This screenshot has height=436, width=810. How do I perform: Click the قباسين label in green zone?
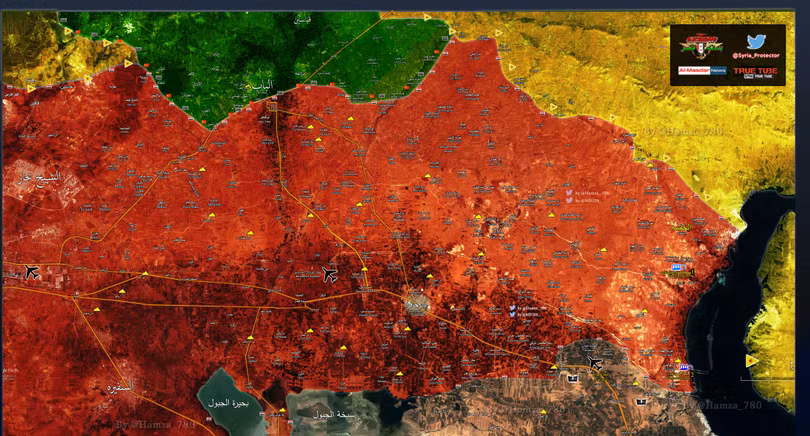[302, 21]
